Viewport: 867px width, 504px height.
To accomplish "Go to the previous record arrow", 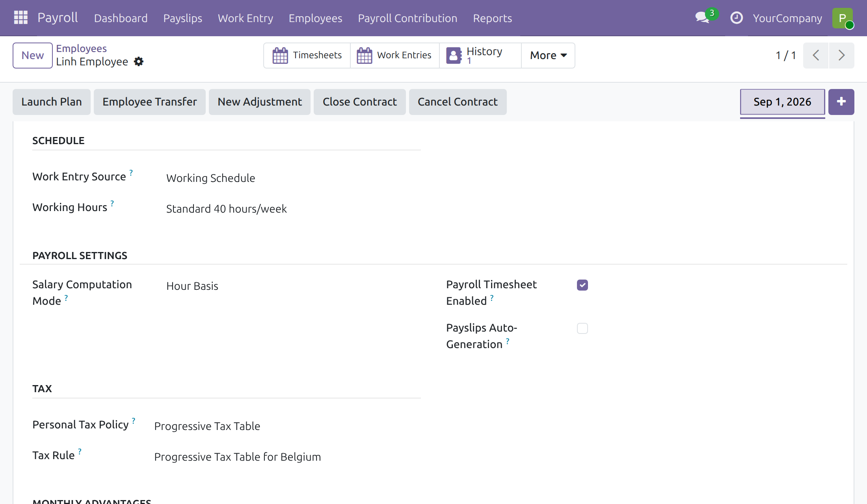I will (x=816, y=55).
